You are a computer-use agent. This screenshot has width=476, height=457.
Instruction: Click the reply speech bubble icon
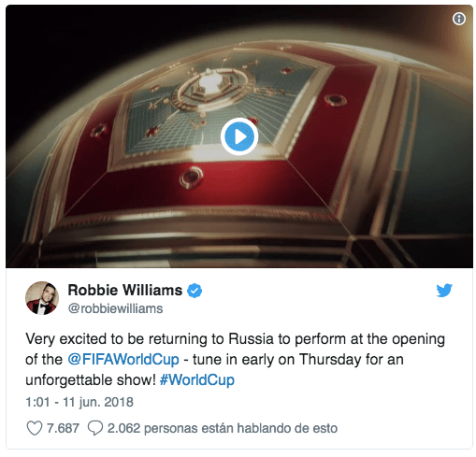pos(95,428)
